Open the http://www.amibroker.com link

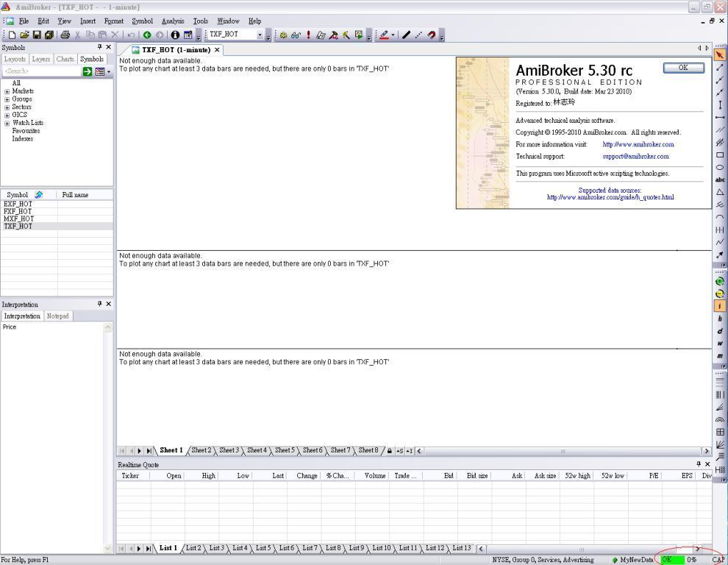(638, 144)
